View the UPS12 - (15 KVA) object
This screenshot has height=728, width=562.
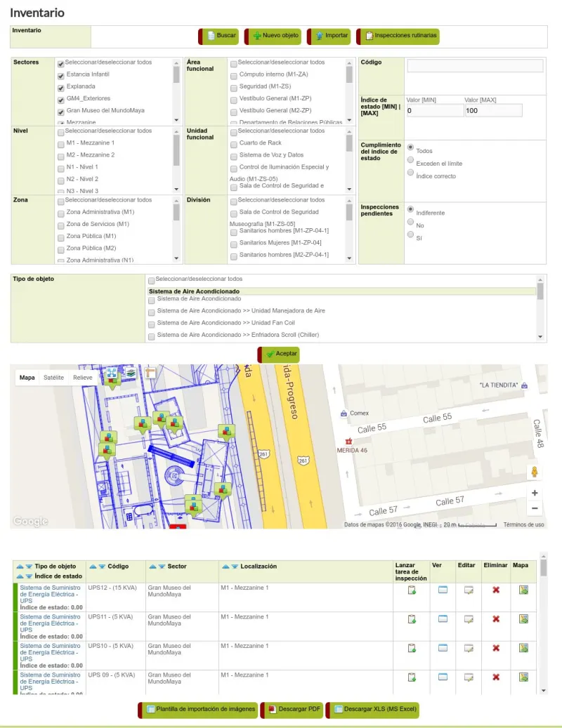tap(443, 590)
